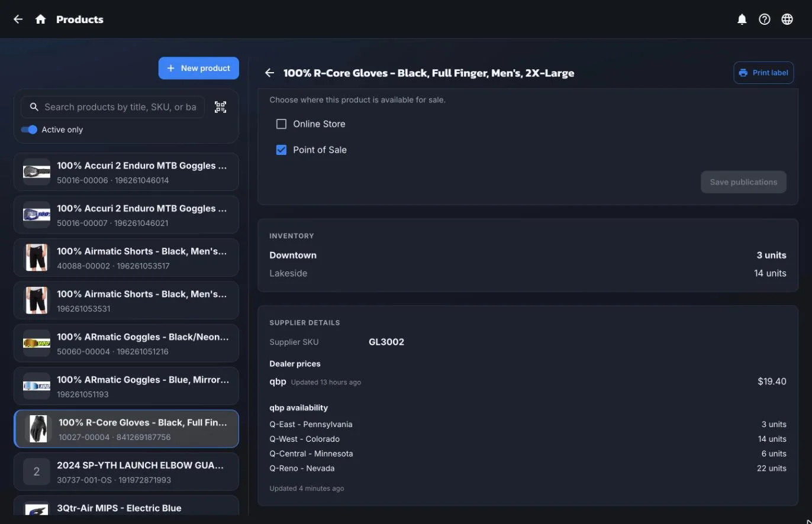Select Airmatic Shorts item 196261053531
Screen dimensions: 812x524
[126, 300]
